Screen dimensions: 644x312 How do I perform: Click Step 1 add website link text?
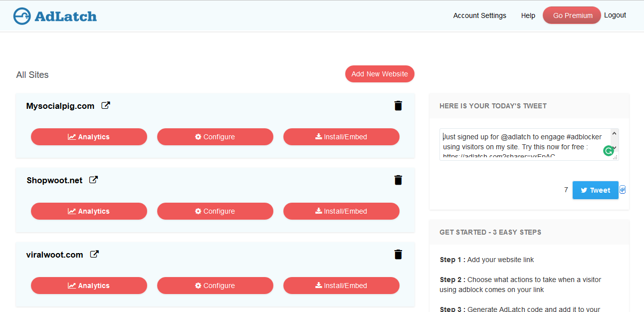pos(487,260)
